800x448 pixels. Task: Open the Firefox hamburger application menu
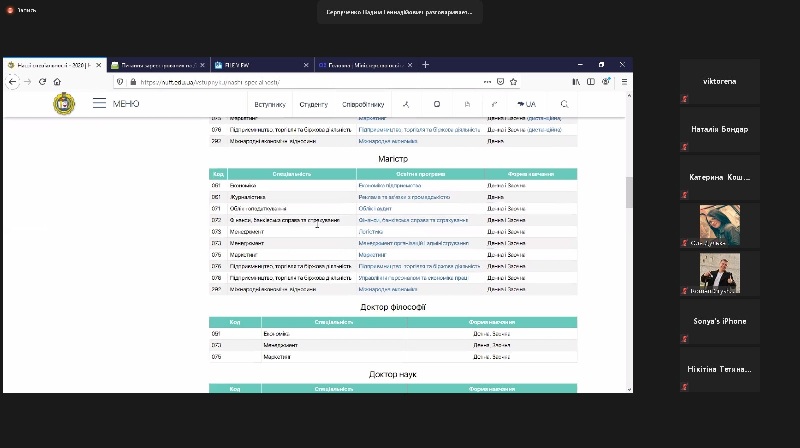click(624, 82)
